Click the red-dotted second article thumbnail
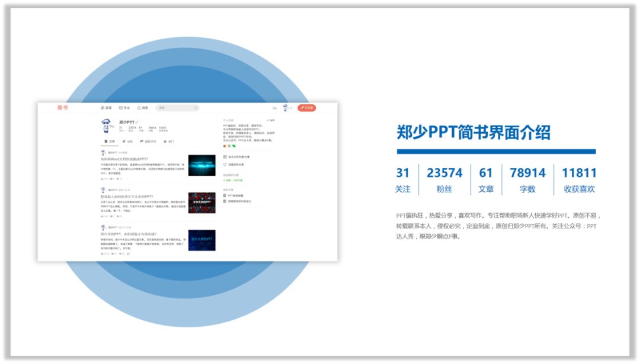 click(x=201, y=202)
